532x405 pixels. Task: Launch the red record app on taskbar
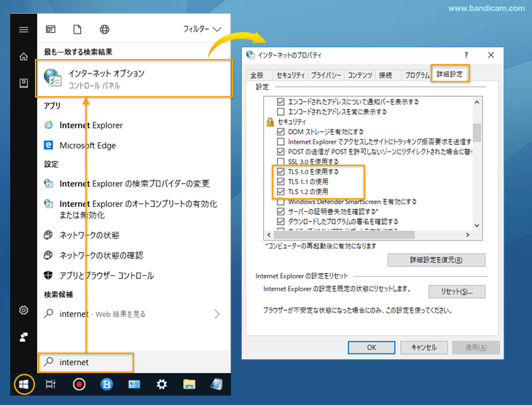point(79,384)
